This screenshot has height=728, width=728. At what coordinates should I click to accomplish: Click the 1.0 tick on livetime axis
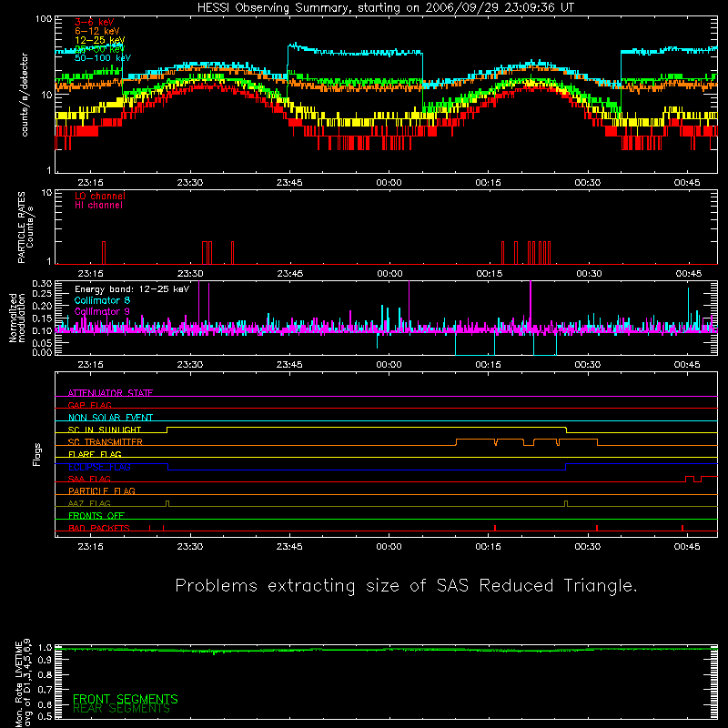coord(45,648)
